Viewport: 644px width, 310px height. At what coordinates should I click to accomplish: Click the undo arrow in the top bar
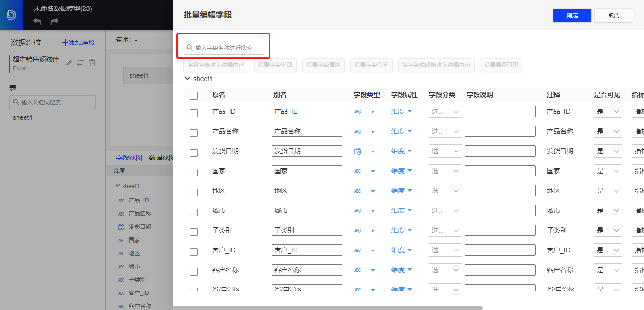point(37,21)
